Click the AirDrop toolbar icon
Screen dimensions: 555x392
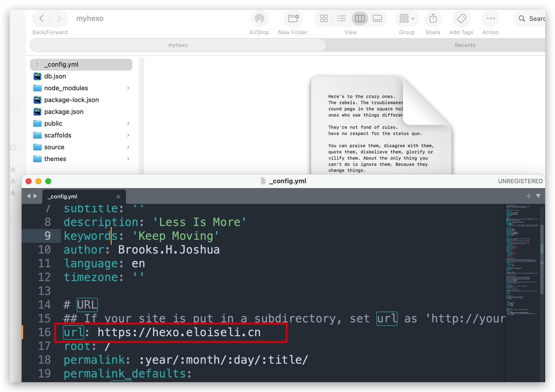coord(259,18)
